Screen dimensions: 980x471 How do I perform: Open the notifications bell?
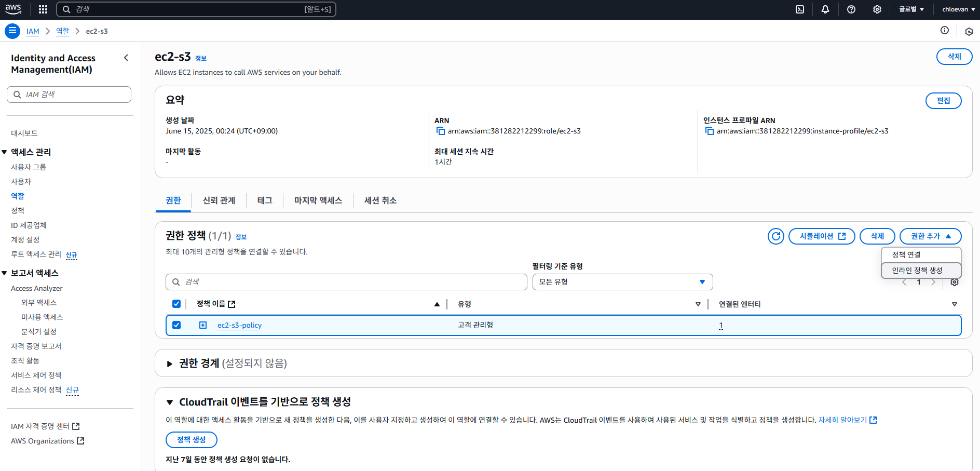point(825,9)
